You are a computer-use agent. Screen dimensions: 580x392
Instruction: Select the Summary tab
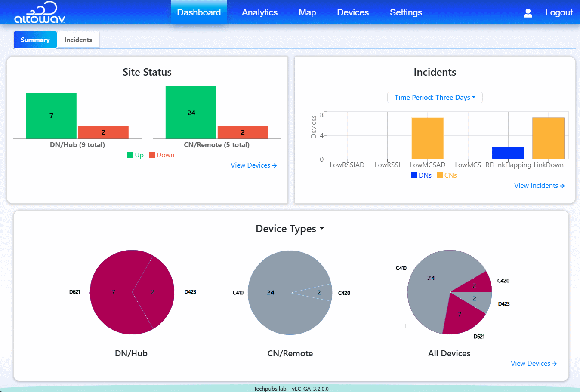pyautogui.click(x=35, y=40)
